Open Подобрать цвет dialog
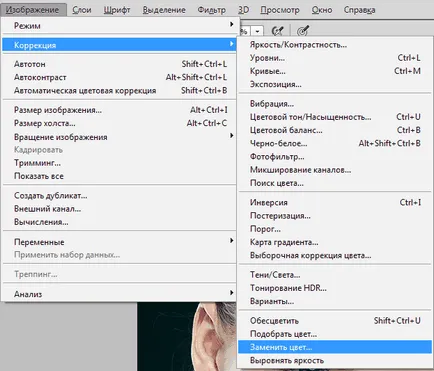The height and width of the screenshot is (371, 434). [335, 334]
